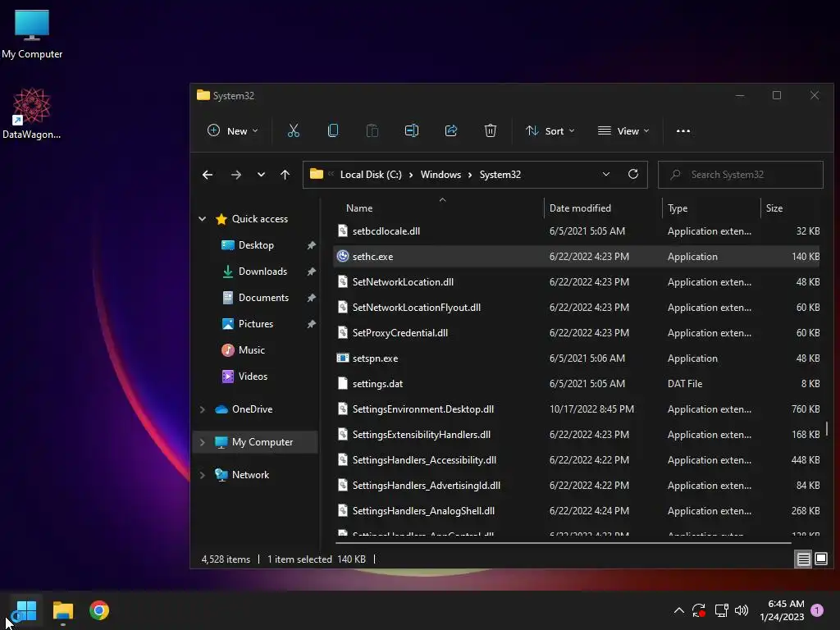
Task: Expand the Network tree node
Action: pyautogui.click(x=203, y=475)
